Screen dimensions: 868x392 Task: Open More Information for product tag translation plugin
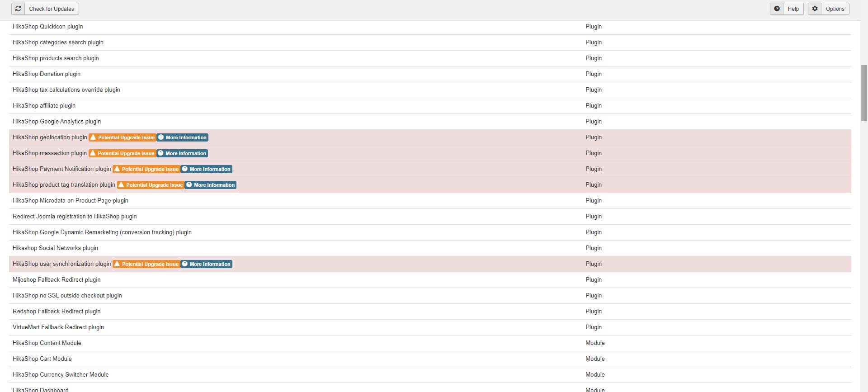(x=211, y=185)
